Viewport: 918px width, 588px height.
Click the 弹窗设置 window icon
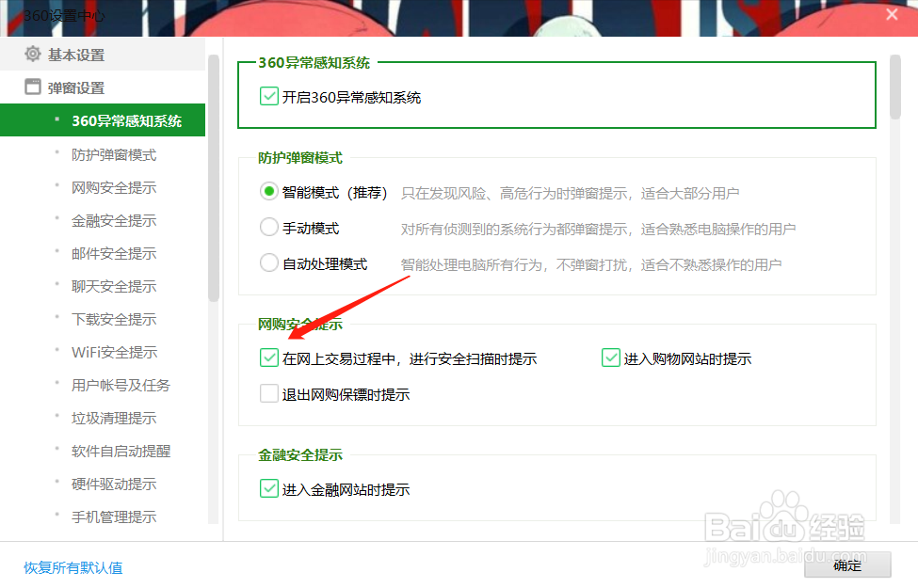[33, 87]
